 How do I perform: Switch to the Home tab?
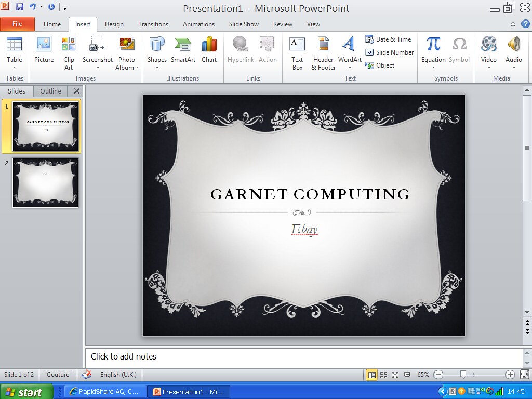[52, 24]
